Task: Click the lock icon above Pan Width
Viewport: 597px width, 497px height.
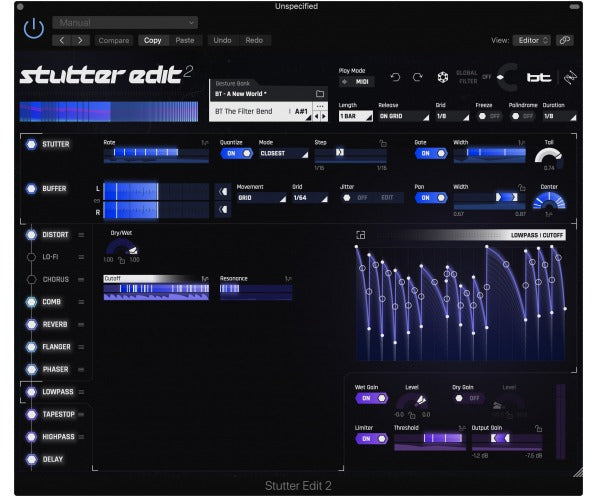Action: coord(522,187)
